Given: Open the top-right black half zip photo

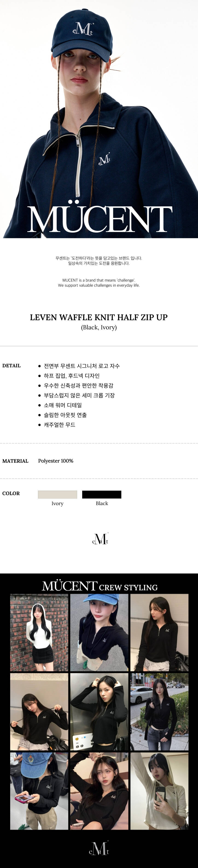Looking at the screenshot, I should (x=159, y=632).
